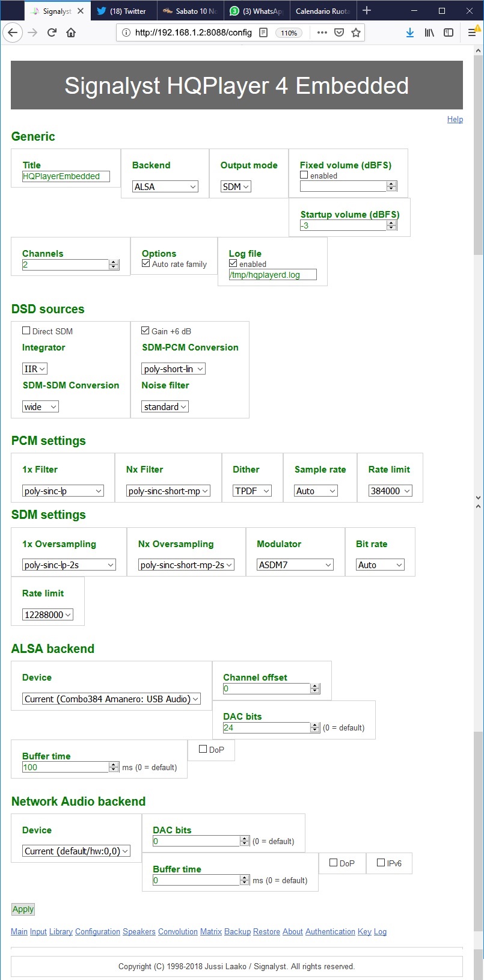Enable the Direct SDM checkbox

(26, 331)
